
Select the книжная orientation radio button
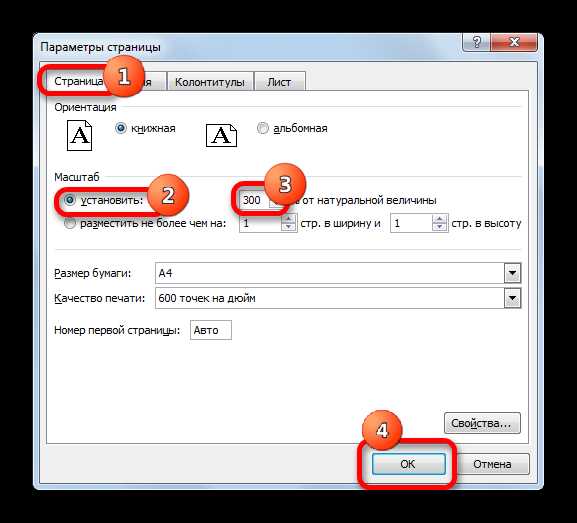(121, 128)
